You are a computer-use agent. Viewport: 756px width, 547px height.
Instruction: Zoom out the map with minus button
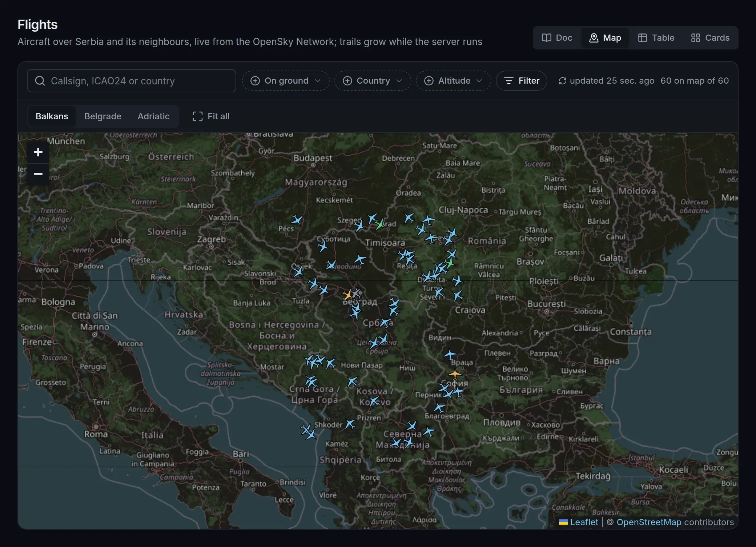click(x=38, y=174)
